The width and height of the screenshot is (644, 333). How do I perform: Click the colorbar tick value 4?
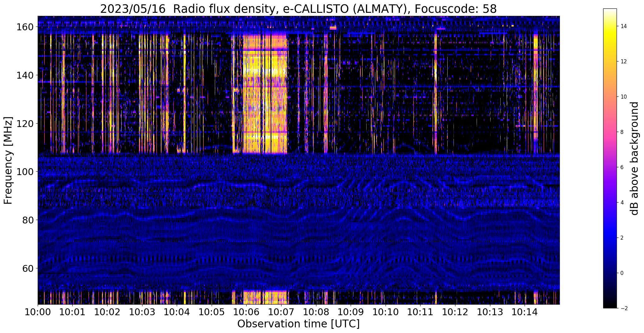tap(622, 203)
